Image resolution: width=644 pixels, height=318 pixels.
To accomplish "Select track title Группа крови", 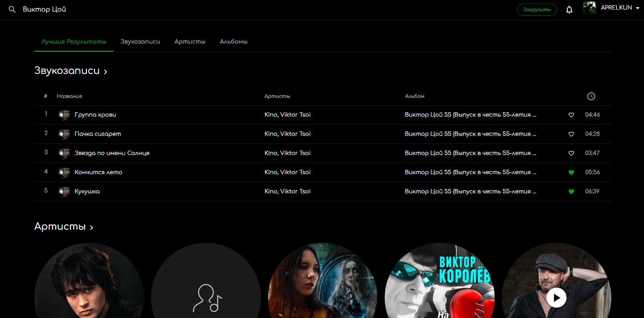I will coord(95,115).
